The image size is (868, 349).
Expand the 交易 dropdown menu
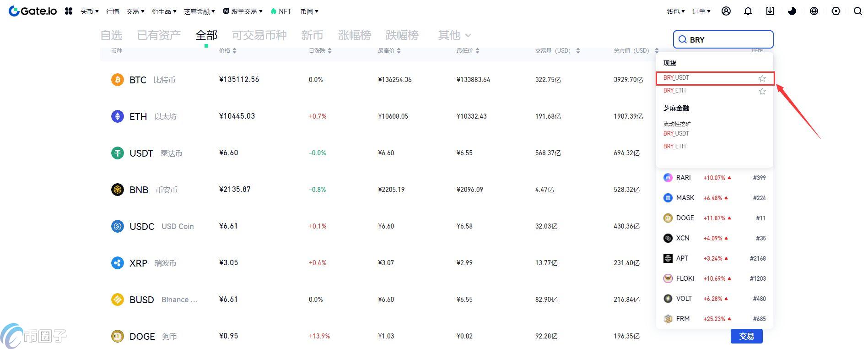135,11
